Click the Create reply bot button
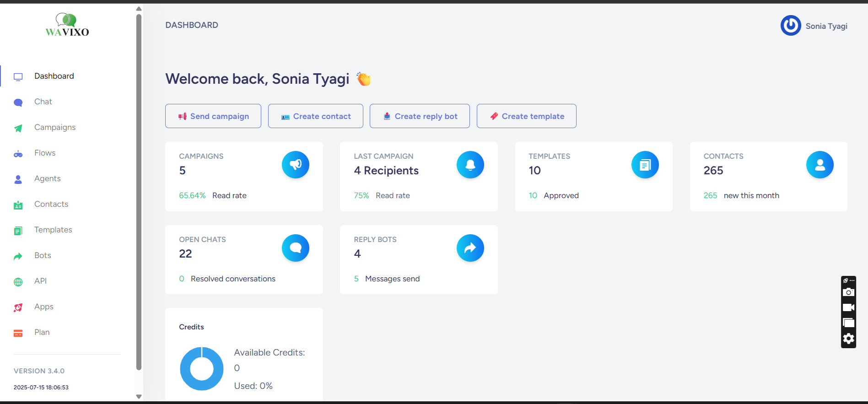 (420, 116)
